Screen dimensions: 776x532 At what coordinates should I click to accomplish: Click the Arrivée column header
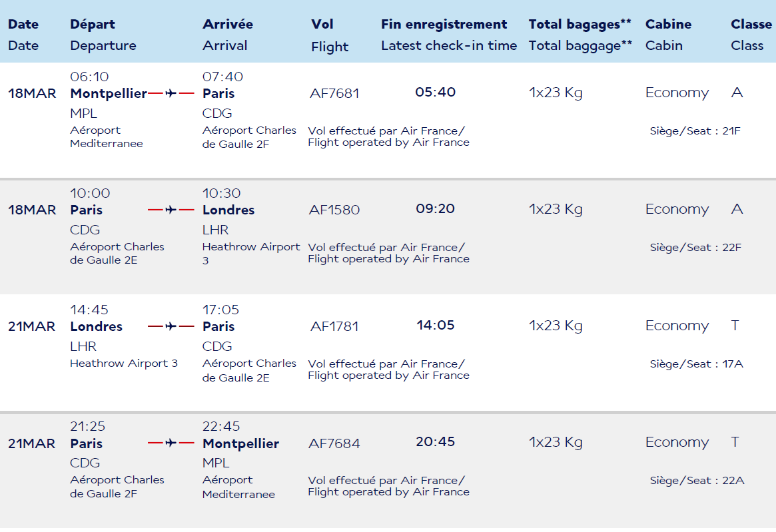(x=228, y=24)
